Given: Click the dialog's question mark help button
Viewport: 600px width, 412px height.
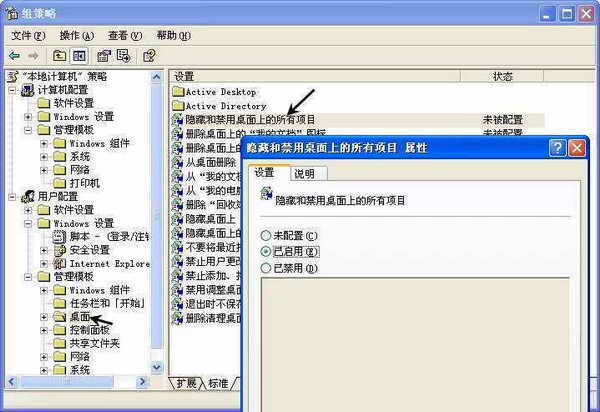Looking at the screenshot, I should 557,147.
